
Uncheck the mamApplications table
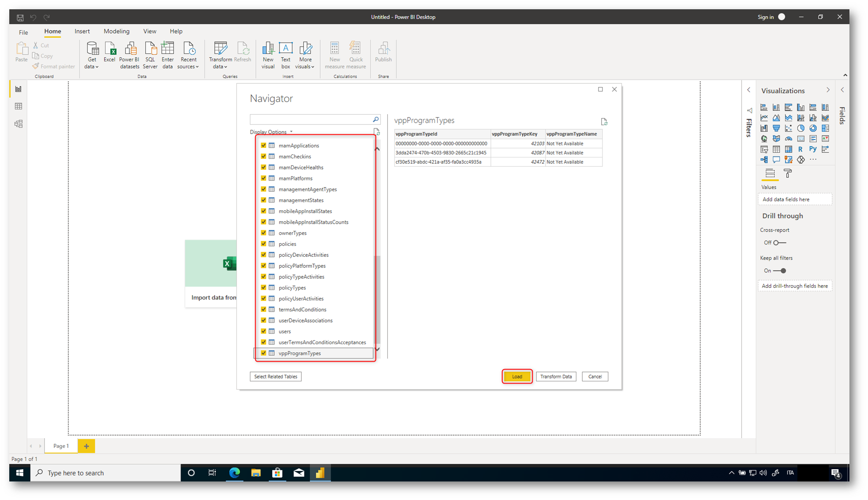pos(264,145)
